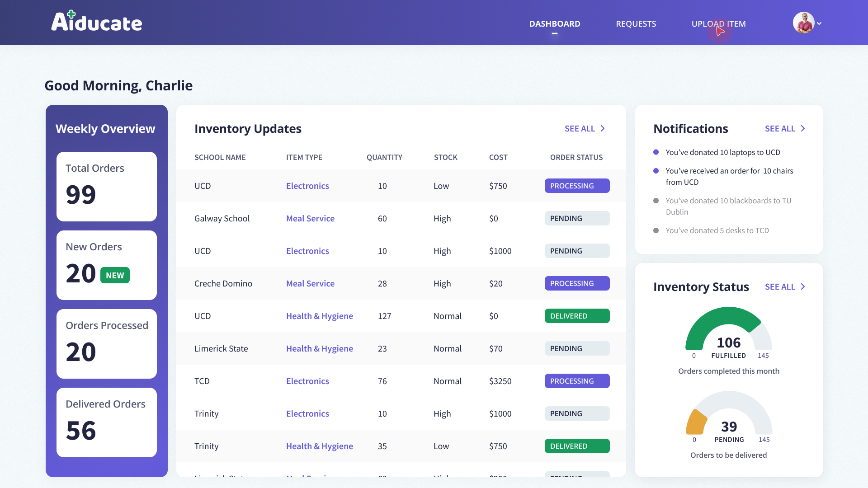Screen dimensions: 868x488
Task: Click chevron arrow beside Inventory Status See All
Action: 803,287
